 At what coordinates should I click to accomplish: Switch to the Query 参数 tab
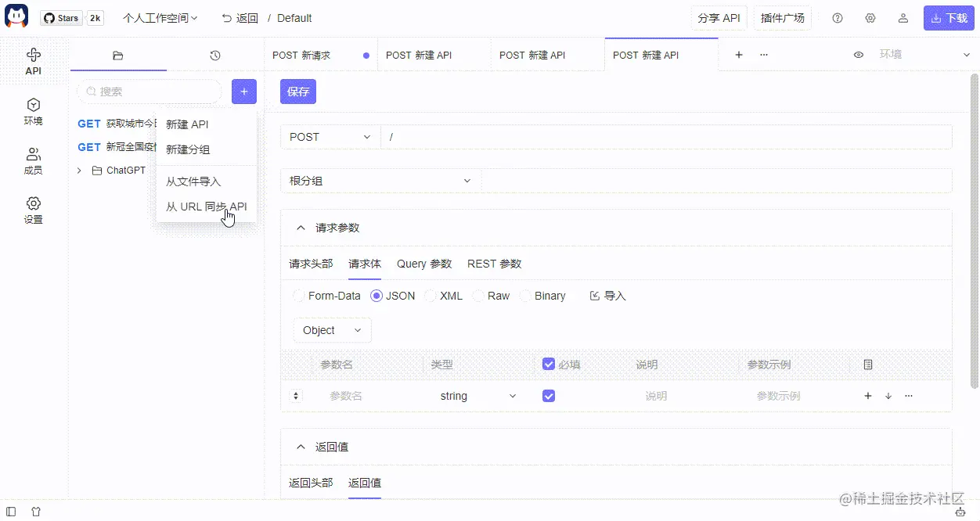tap(424, 264)
